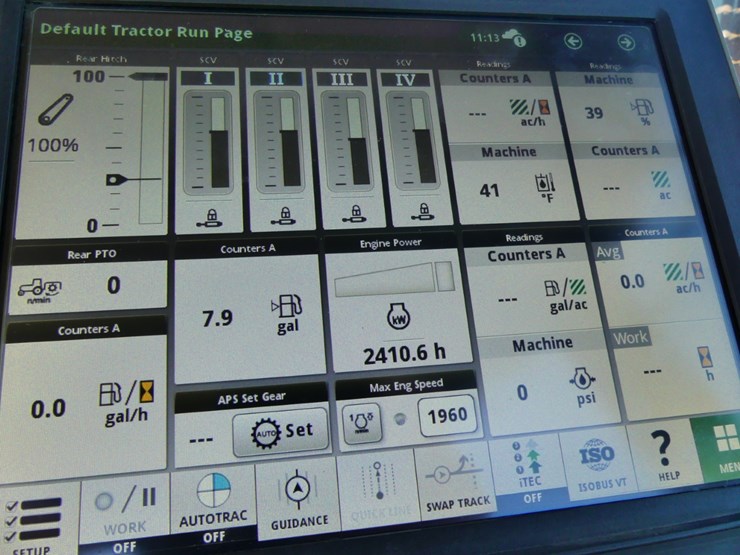Open the Menu button
Image resolution: width=740 pixels, height=555 pixels.
(720, 447)
